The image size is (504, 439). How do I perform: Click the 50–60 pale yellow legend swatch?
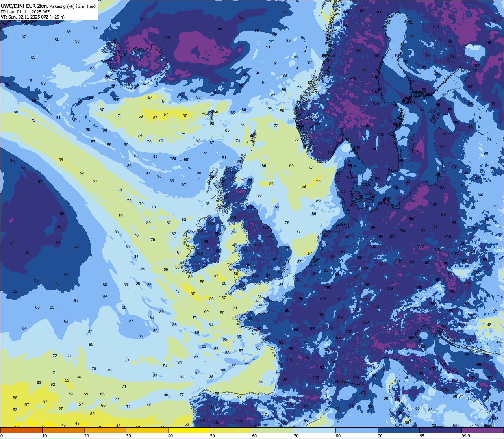point(231,430)
